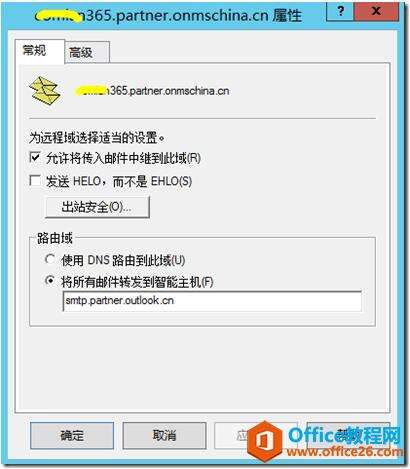410x469 pixels.
Task: Choose 使用 DNS 路由到此域 radio option
Action: coord(50,259)
